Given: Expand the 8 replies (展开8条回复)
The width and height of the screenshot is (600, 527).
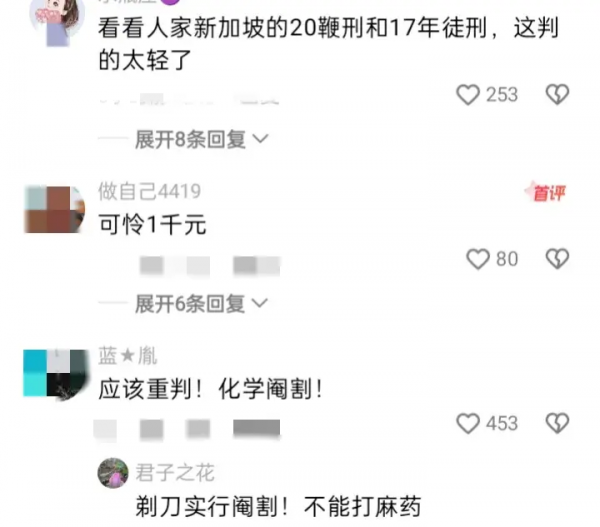Looking at the screenshot, I should [190, 139].
